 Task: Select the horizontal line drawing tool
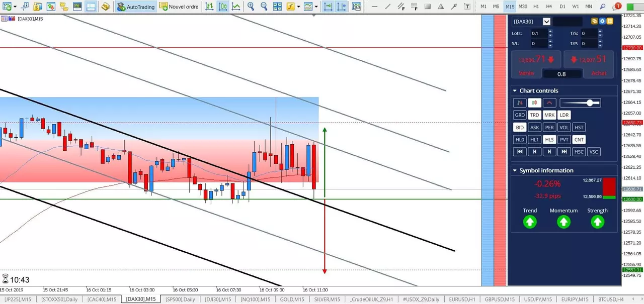coord(374,7)
